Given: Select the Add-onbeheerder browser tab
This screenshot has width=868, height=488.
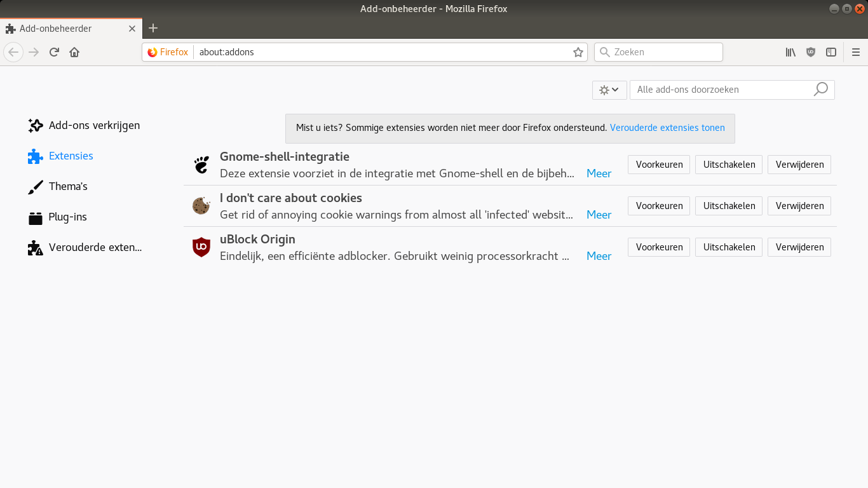Looking at the screenshot, I should tap(71, 29).
